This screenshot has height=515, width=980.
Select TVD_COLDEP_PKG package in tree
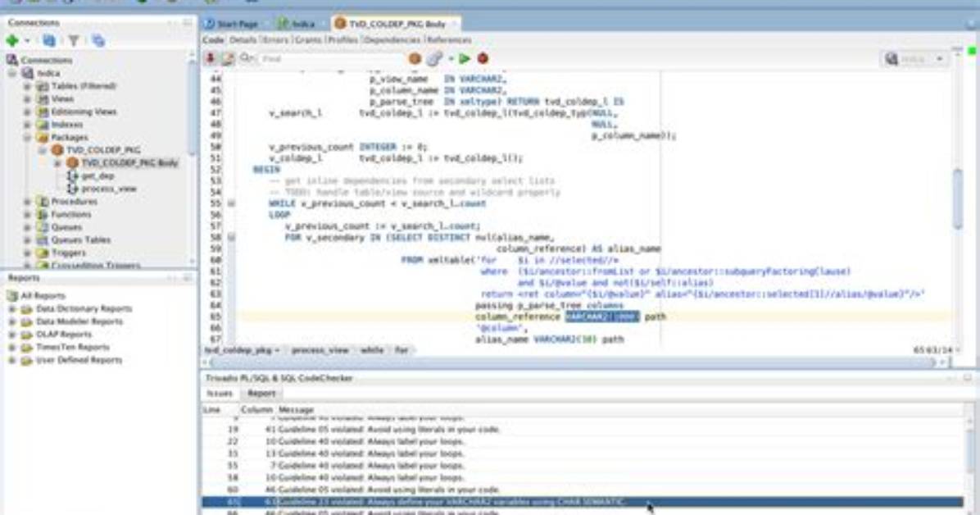(x=103, y=150)
